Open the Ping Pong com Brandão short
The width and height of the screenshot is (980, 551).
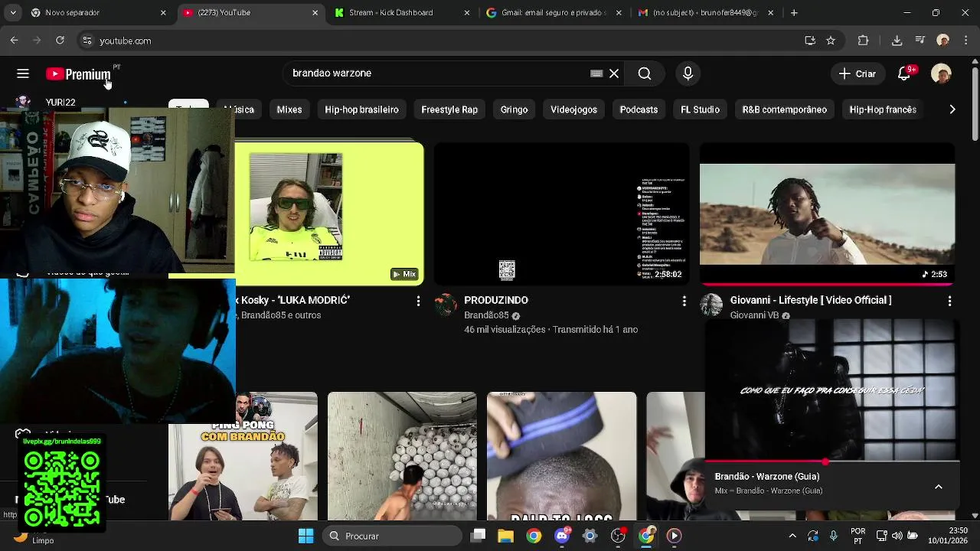point(243,456)
